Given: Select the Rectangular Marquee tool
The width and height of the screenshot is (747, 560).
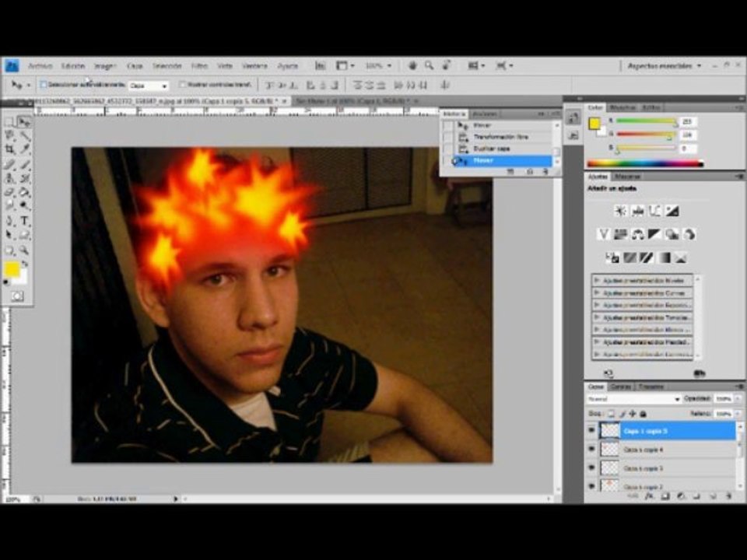Looking at the screenshot, I should click(x=9, y=122).
